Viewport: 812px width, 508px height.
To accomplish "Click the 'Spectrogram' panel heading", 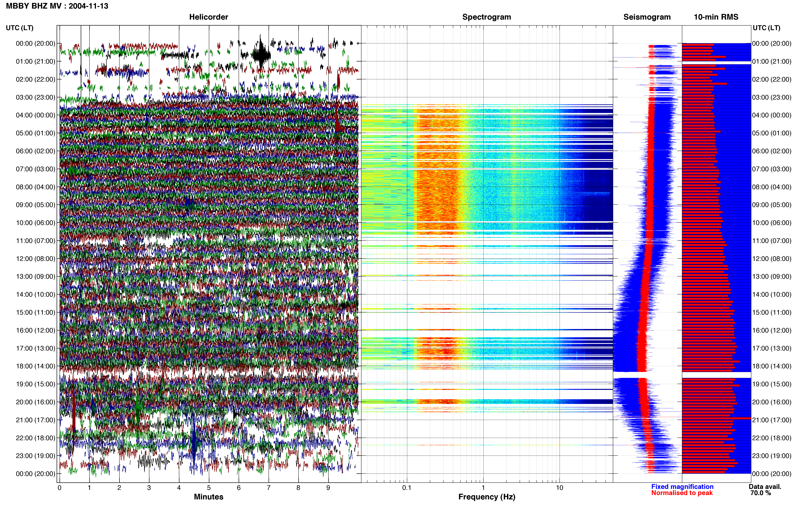I will pyautogui.click(x=487, y=17).
